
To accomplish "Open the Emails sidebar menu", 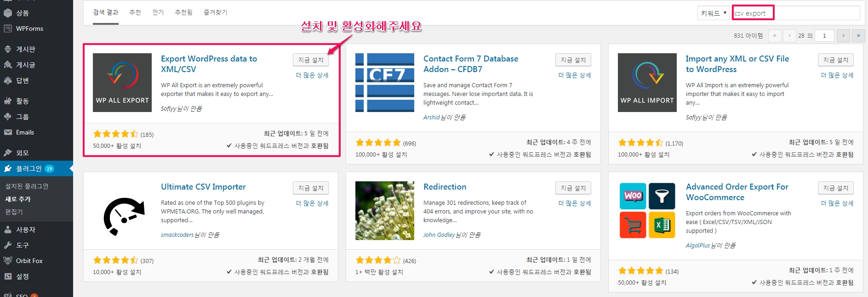I will [25, 132].
